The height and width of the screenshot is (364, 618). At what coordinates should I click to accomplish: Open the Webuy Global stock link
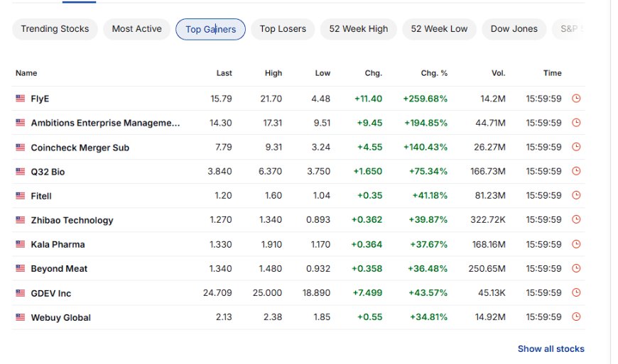60,318
